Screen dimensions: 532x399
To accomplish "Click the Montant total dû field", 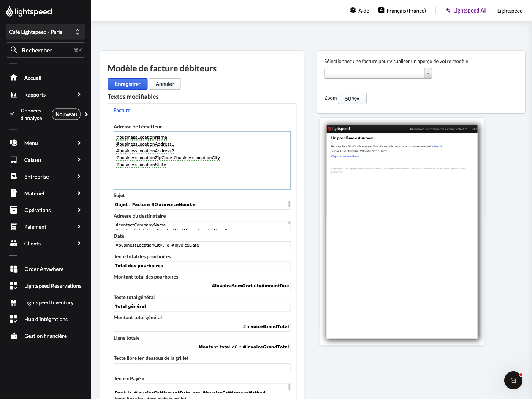I will (x=202, y=347).
